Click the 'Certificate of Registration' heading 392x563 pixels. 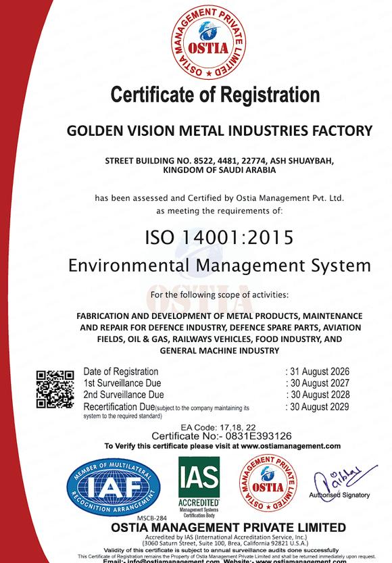[215, 95]
